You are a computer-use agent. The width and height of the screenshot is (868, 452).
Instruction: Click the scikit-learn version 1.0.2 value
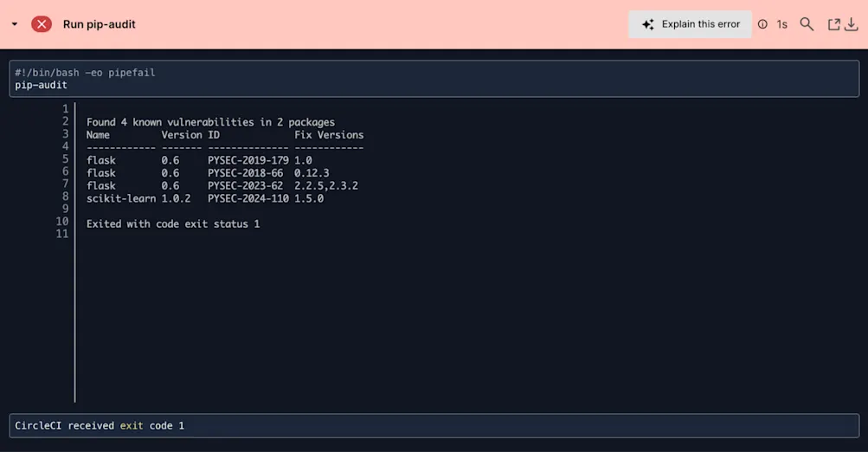(x=176, y=198)
